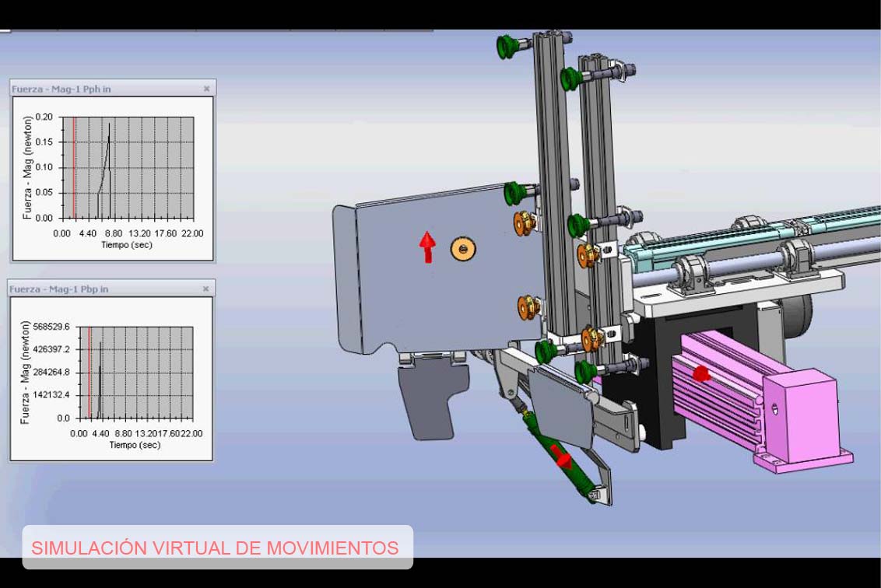881x588 pixels.
Task: Click Tiempo (sec) axis label in Pbp plot
Action: (135, 445)
